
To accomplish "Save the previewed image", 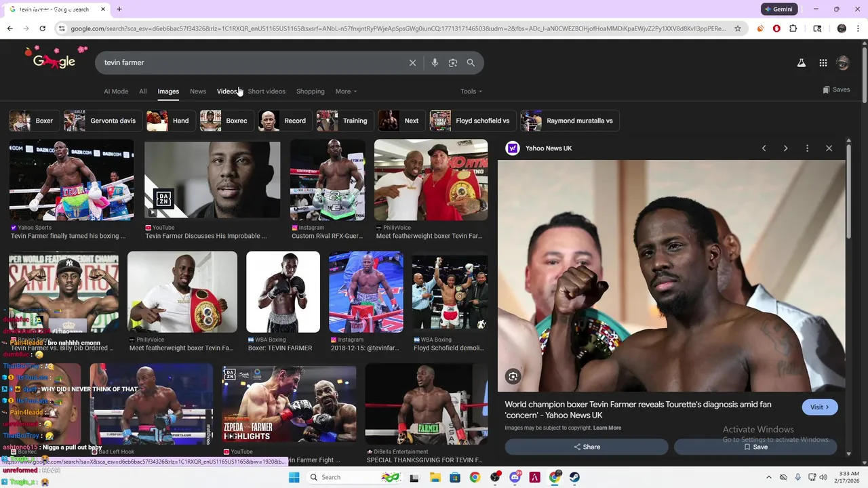I will 755,447.
